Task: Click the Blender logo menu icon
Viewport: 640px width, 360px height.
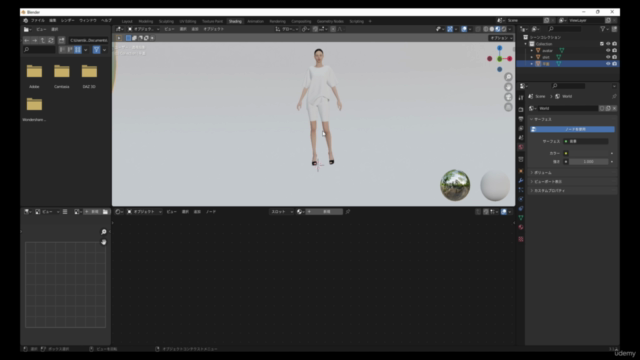Action: pyautogui.click(x=26, y=20)
